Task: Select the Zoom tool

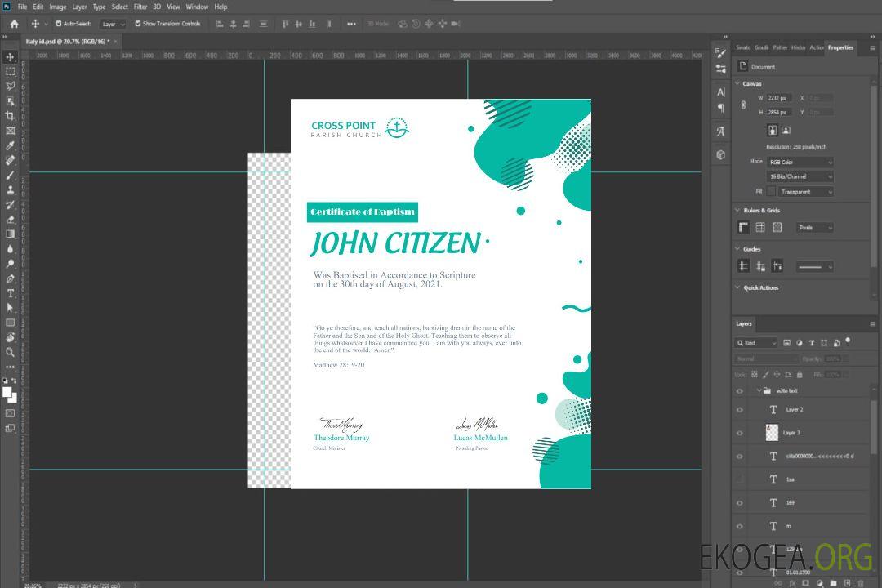Action: click(11, 352)
